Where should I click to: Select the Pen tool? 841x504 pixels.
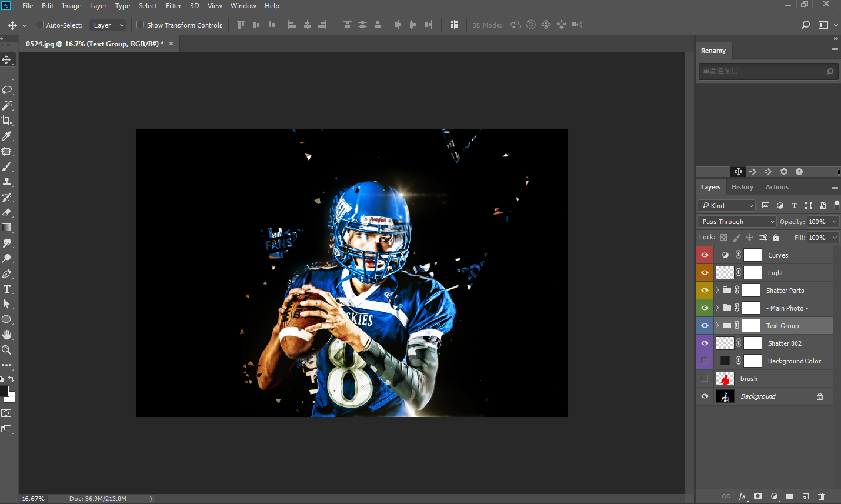coord(6,273)
